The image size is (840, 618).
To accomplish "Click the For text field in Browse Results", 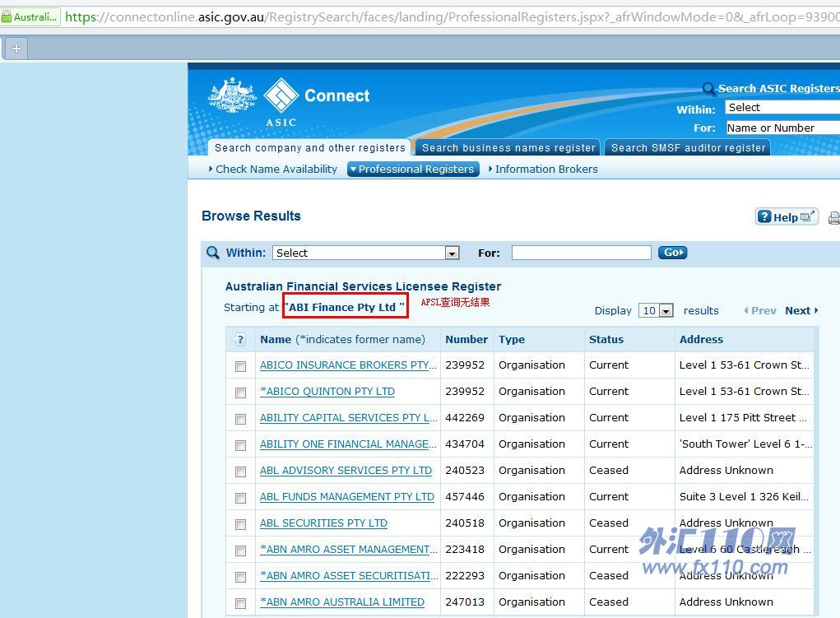I will pos(581,253).
